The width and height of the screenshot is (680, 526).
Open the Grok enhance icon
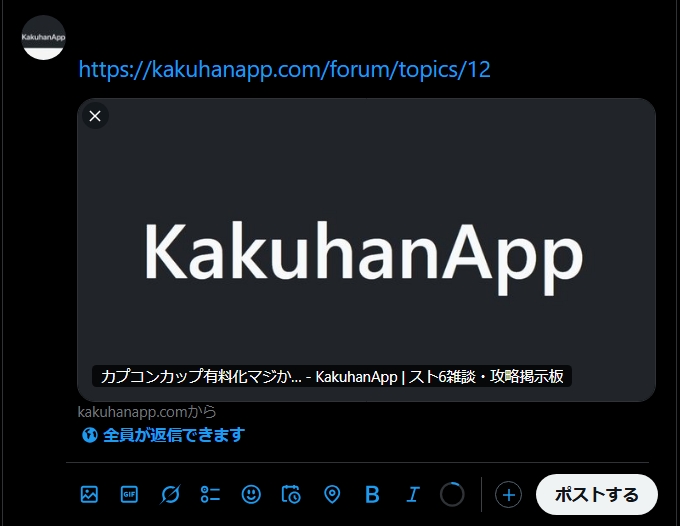[x=170, y=494]
